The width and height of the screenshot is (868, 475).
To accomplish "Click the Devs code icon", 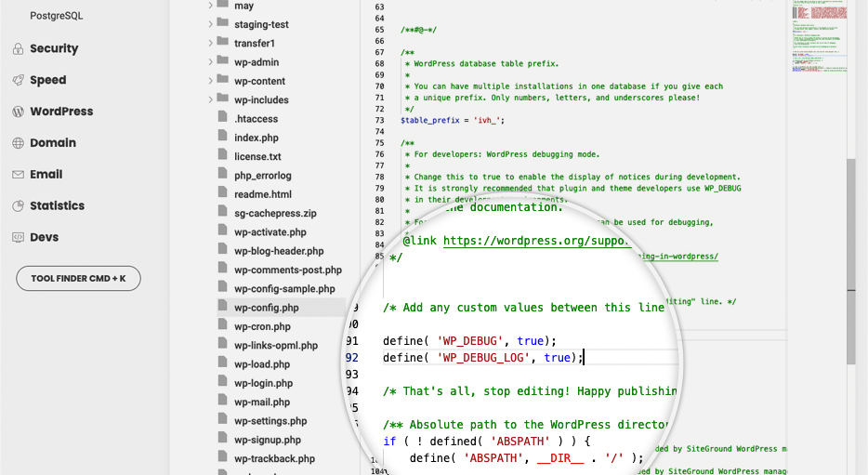I will point(19,238).
